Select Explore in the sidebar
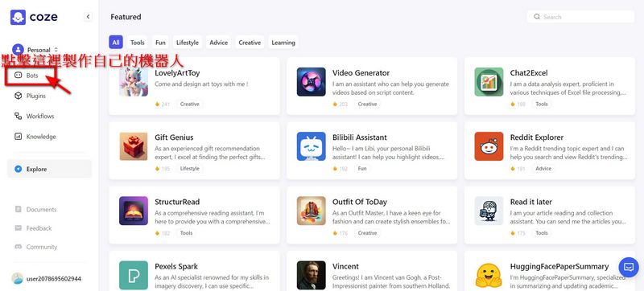Image resolution: width=644 pixels, height=291 pixels. [x=49, y=169]
